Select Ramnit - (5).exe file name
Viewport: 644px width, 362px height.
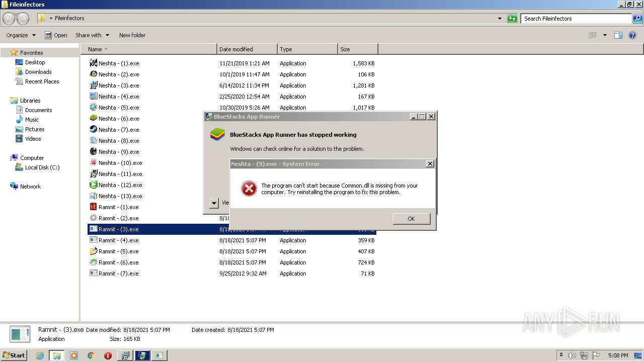[x=118, y=251]
